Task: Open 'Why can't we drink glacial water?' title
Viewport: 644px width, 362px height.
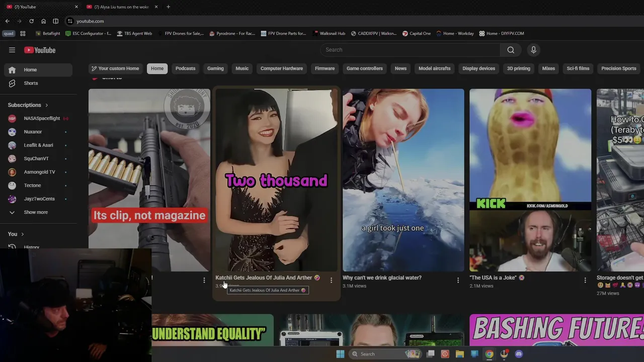Action: (382, 278)
